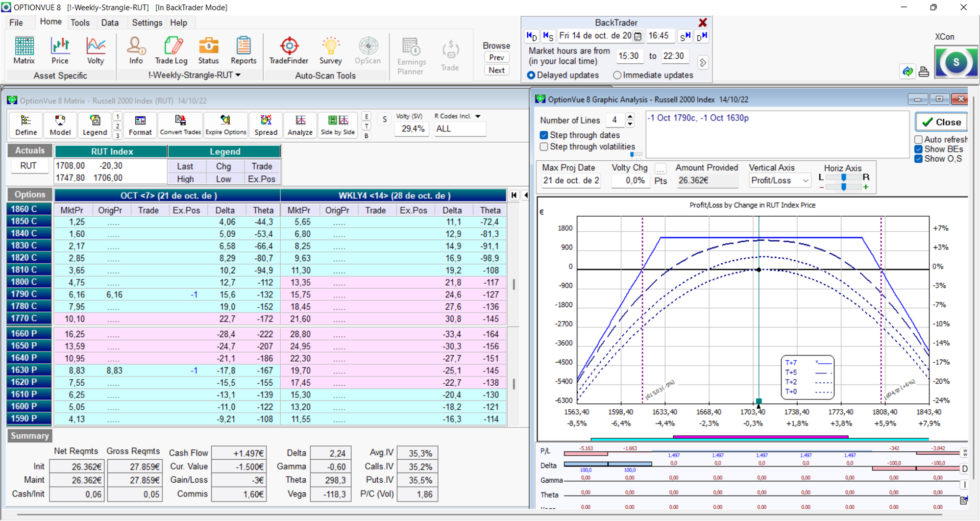Open the Vertical Axis Profit/Loss dropdown
Viewport: 980px width, 521px height.
(806, 180)
